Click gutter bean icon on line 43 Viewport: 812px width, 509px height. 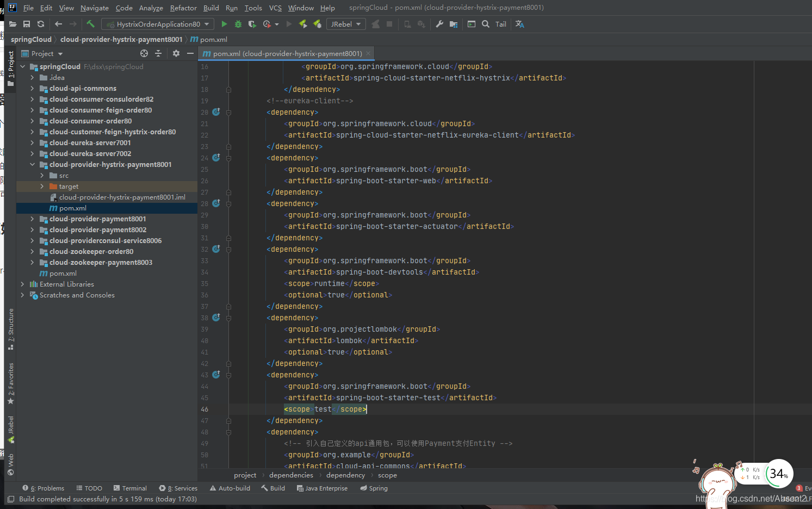(x=216, y=375)
